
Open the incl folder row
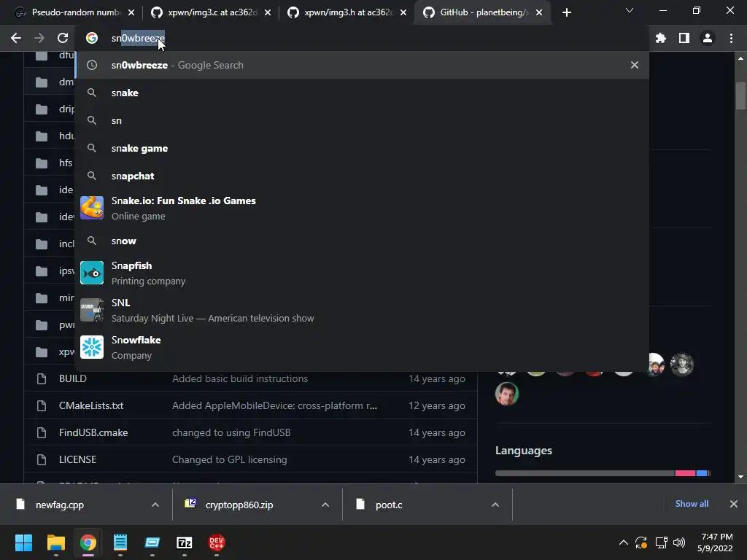point(50,244)
